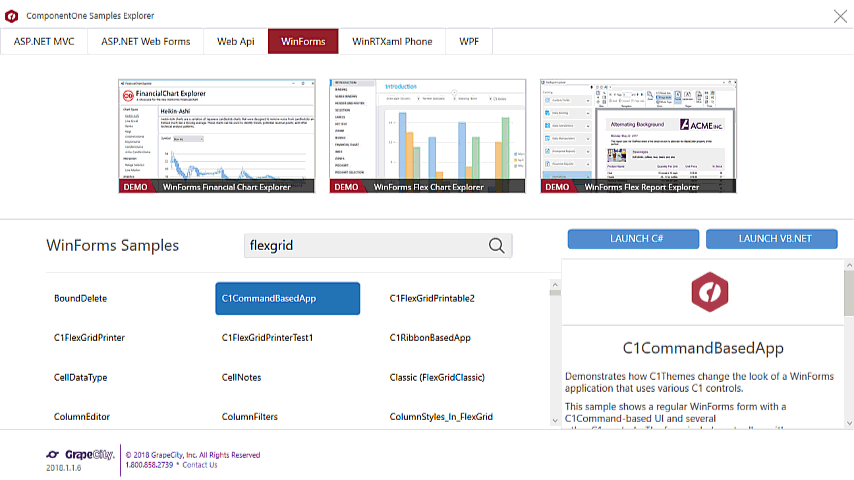Click the ComponentOne logo in title bar
Viewport: 854px width, 480px height.
pyautogui.click(x=11, y=16)
